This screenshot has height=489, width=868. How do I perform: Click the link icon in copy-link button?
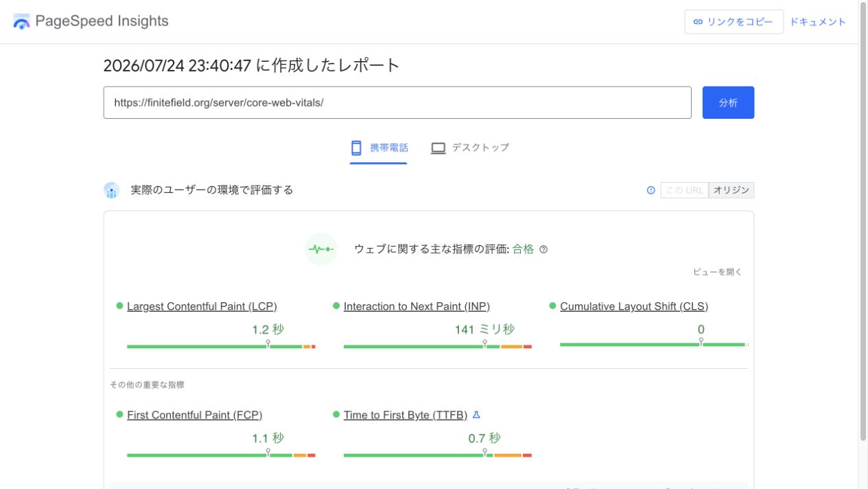coord(698,22)
